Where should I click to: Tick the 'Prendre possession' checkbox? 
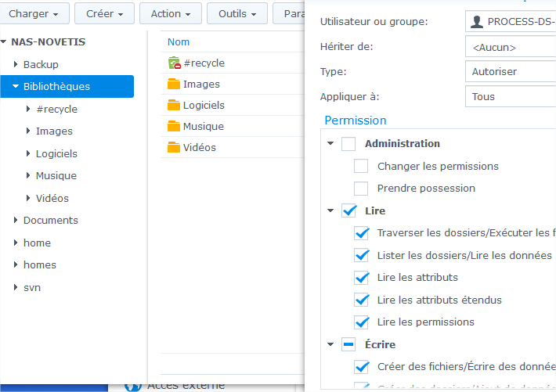click(361, 189)
